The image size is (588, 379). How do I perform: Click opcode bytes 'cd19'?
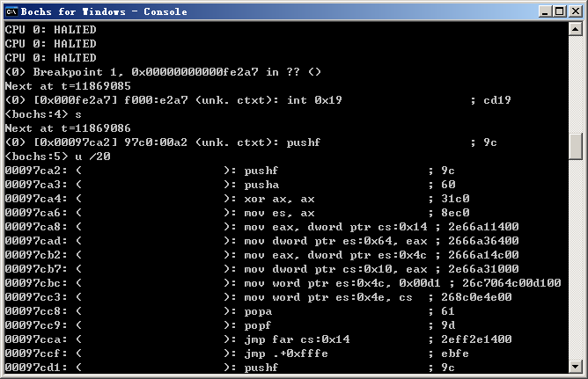click(497, 100)
